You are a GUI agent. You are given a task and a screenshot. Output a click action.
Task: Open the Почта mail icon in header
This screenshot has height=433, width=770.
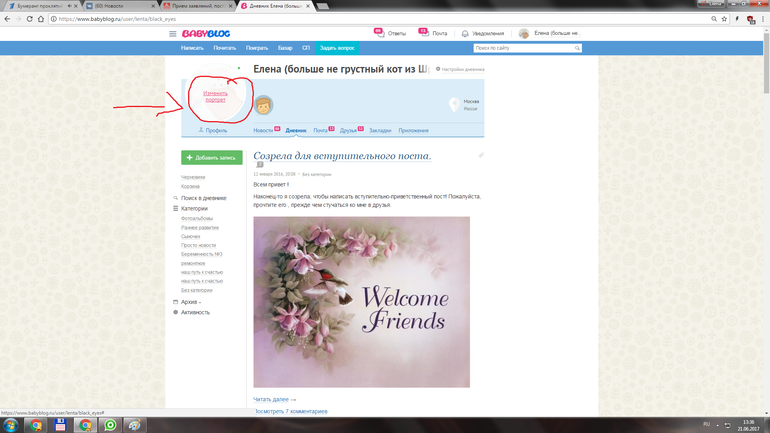(x=424, y=34)
